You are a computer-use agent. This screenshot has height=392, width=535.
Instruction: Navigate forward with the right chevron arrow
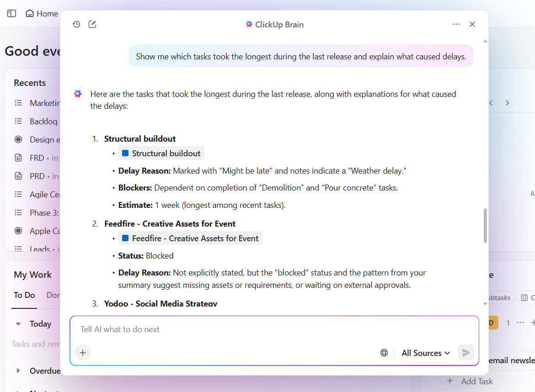pos(508,103)
